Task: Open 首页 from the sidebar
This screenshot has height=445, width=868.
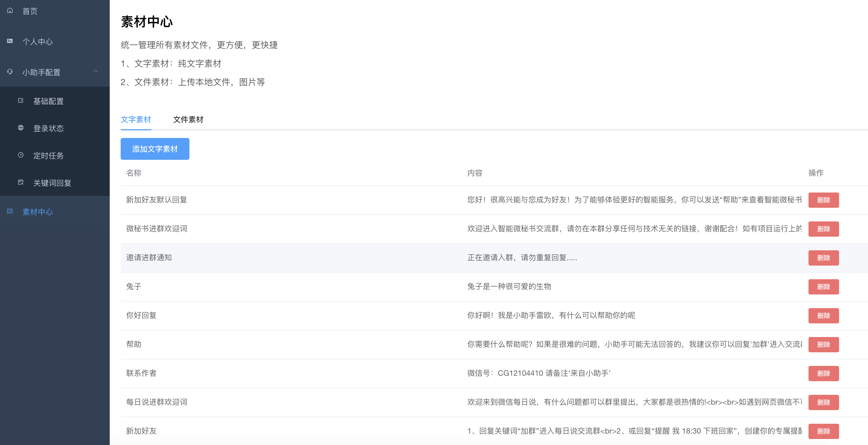Action: pos(30,11)
